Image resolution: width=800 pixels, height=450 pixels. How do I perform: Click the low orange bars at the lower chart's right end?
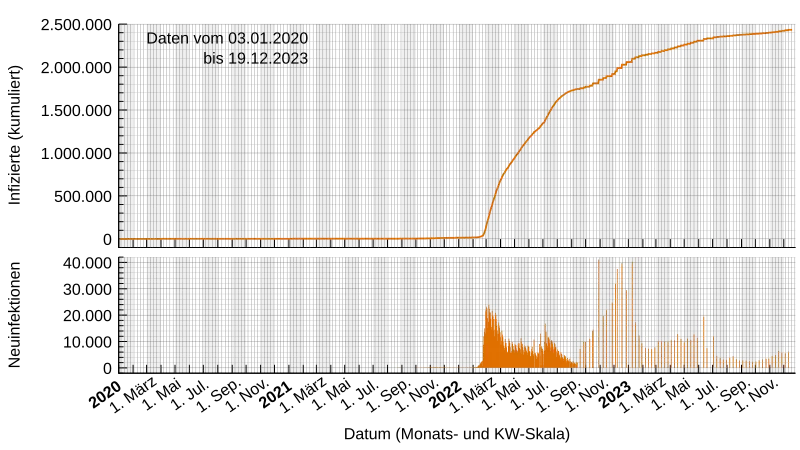coord(775,360)
